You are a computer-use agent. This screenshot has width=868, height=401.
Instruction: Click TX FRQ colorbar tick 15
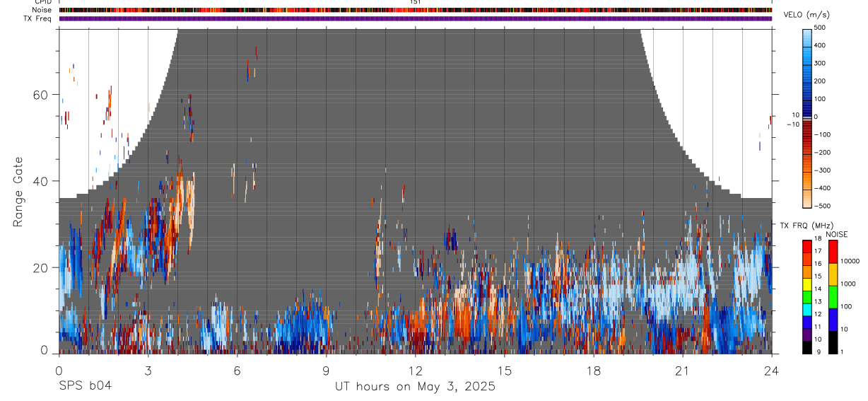click(x=818, y=277)
